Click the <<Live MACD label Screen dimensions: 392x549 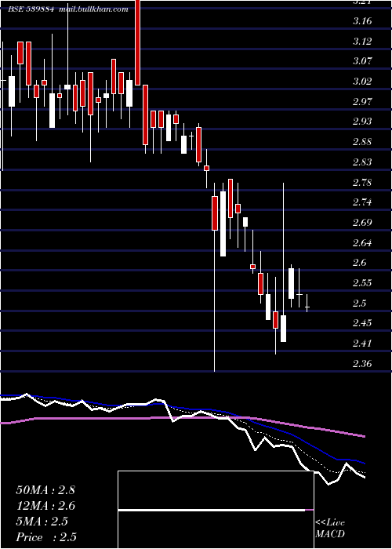(x=330, y=529)
